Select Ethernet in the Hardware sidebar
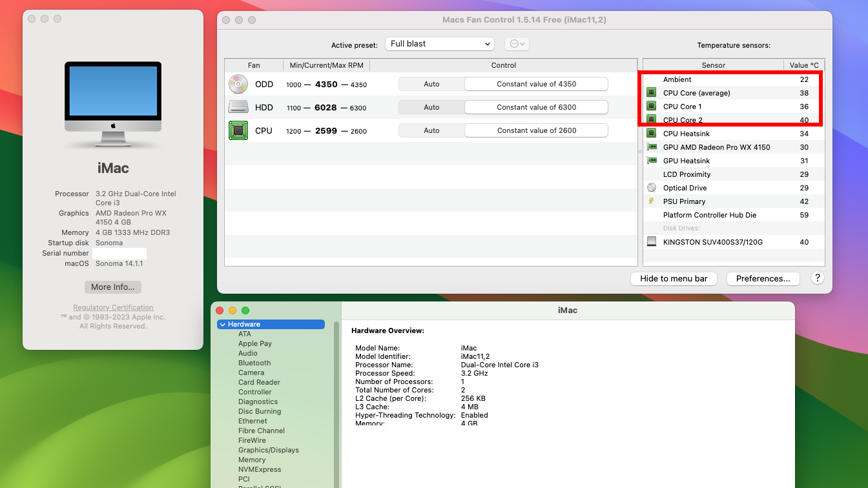This screenshot has width=868, height=488. [x=253, y=421]
